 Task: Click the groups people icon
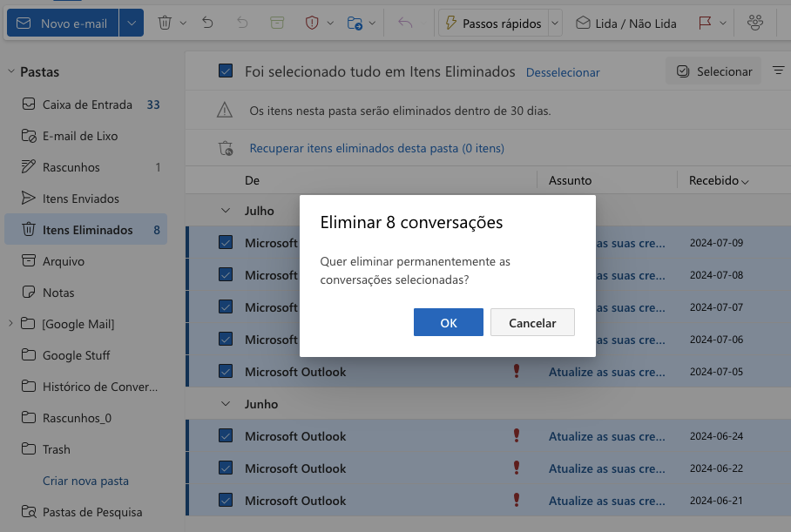pos(755,23)
